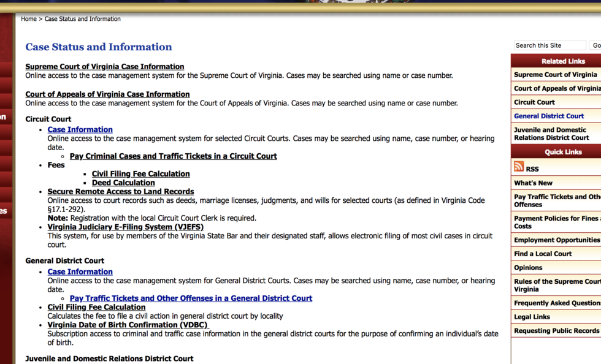Click the orange RSS feed icon
Screen dimensions: 601x364
pos(519,167)
